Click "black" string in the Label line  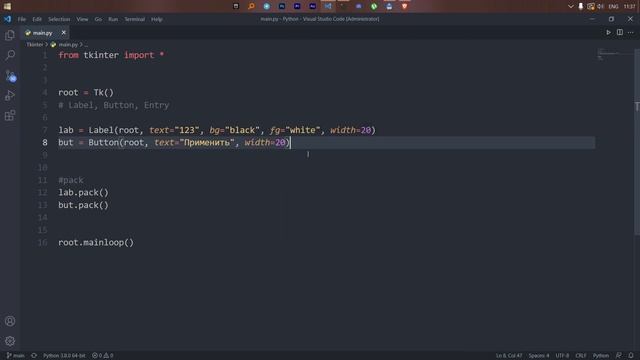[242, 130]
